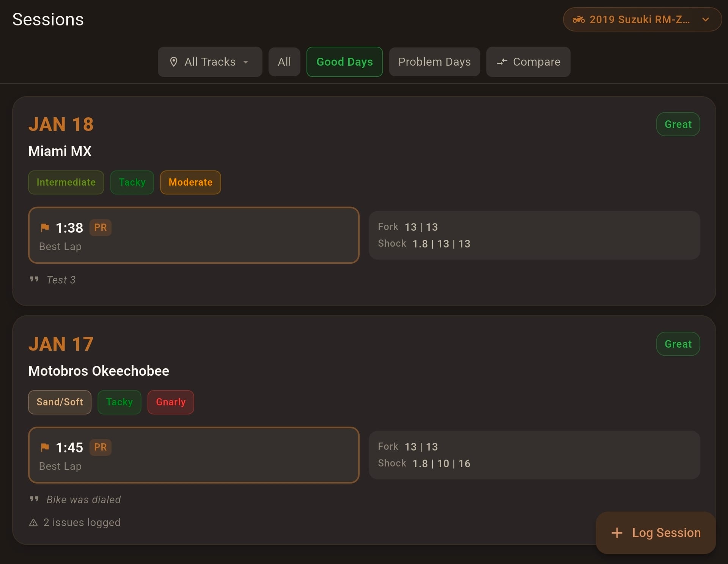Click the plus icon on Log Session

[617, 532]
